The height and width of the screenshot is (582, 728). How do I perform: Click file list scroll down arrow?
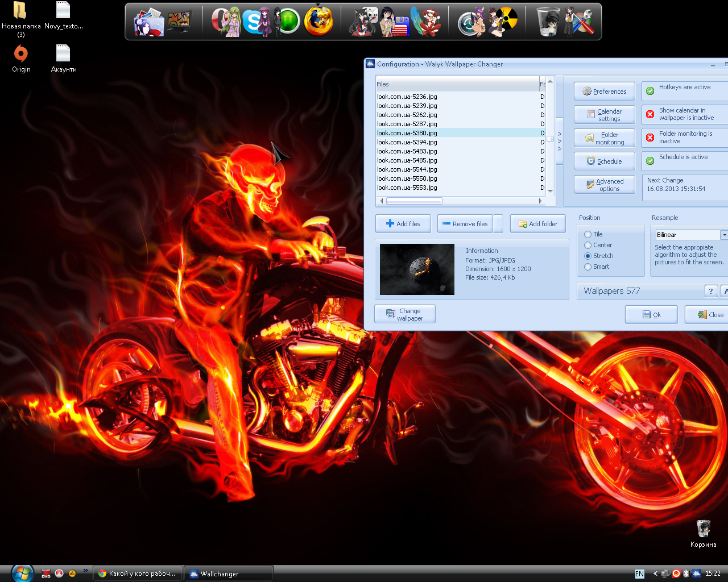(x=550, y=192)
